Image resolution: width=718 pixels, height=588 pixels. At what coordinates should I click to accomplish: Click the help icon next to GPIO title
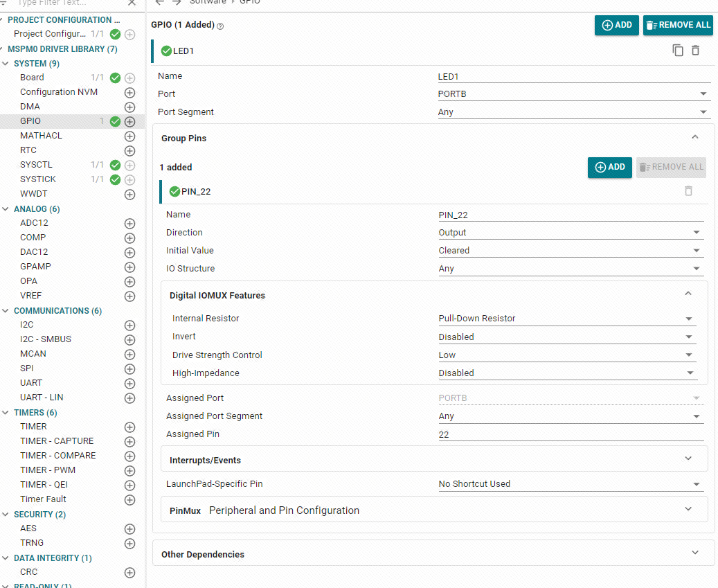click(x=220, y=26)
